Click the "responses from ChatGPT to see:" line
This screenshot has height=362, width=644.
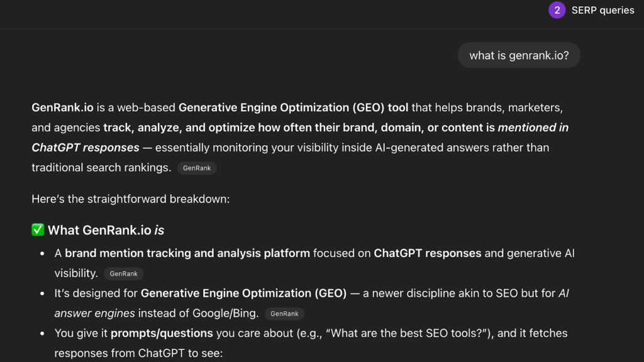click(x=138, y=353)
